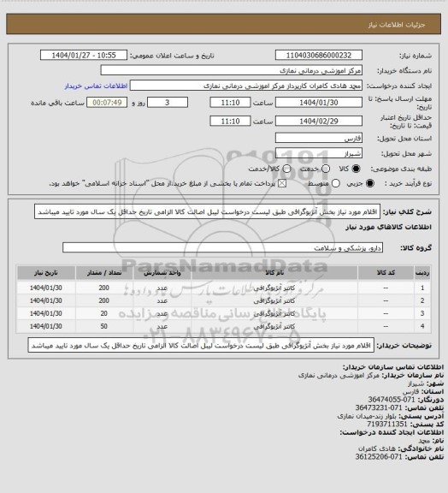448x493 pixels.
Task: Toggle the Islamic treasury payment checkbox
Action: pyautogui.click(x=282, y=183)
